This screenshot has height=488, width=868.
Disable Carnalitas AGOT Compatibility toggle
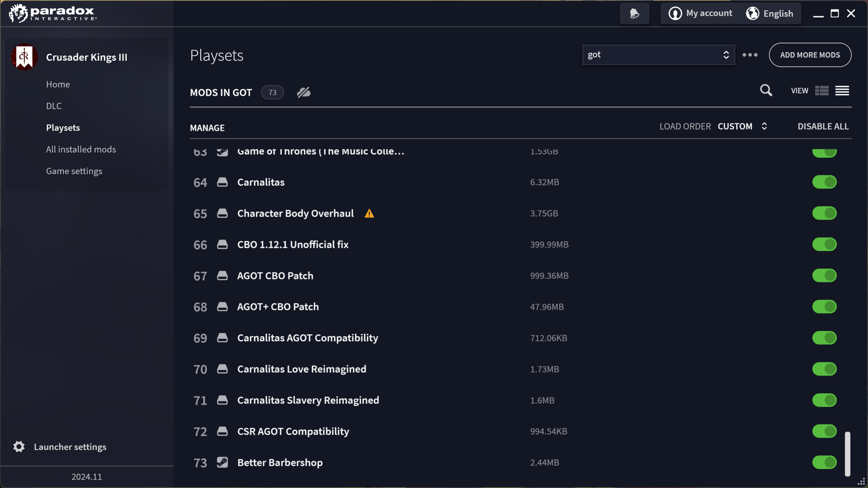tap(824, 338)
